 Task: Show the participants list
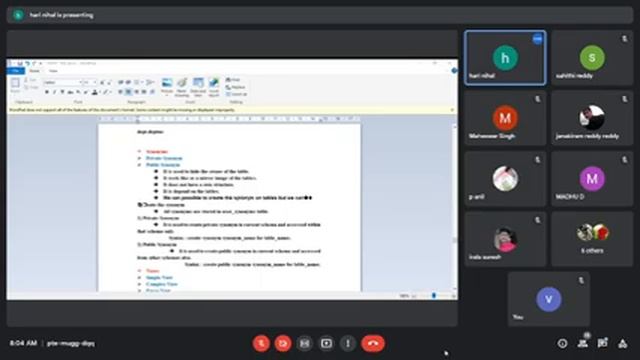point(583,344)
